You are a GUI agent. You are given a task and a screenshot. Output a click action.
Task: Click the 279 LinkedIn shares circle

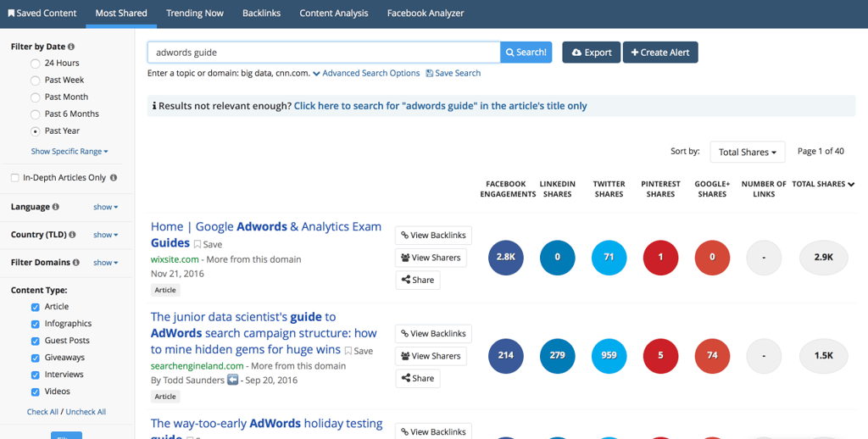tap(558, 356)
